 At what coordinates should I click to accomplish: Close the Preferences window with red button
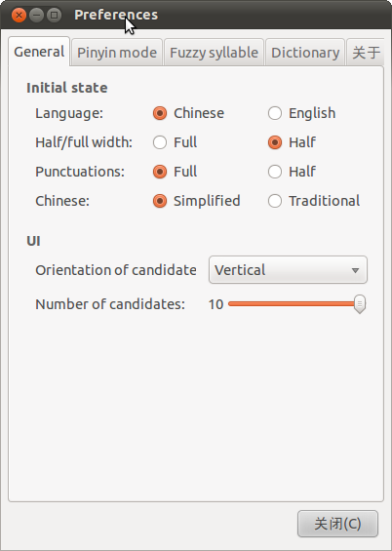(x=19, y=15)
